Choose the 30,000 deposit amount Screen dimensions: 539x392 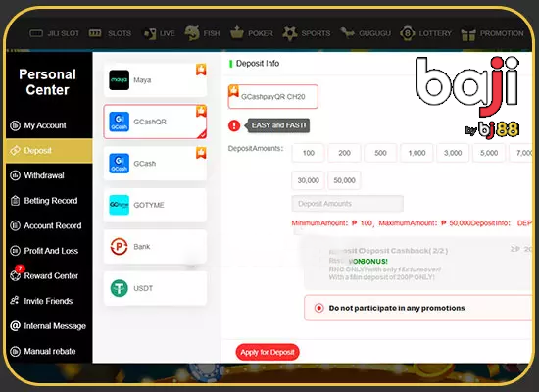(x=309, y=180)
